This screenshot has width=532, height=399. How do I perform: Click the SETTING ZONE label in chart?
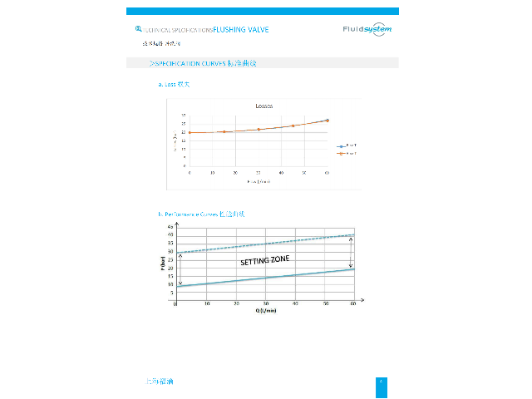pos(265,261)
